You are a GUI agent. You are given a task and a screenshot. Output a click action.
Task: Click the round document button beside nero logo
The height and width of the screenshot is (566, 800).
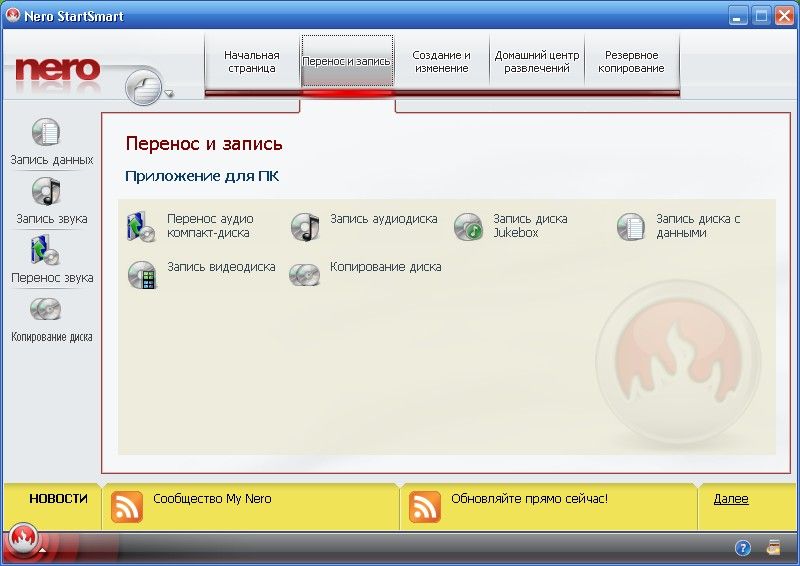point(144,87)
